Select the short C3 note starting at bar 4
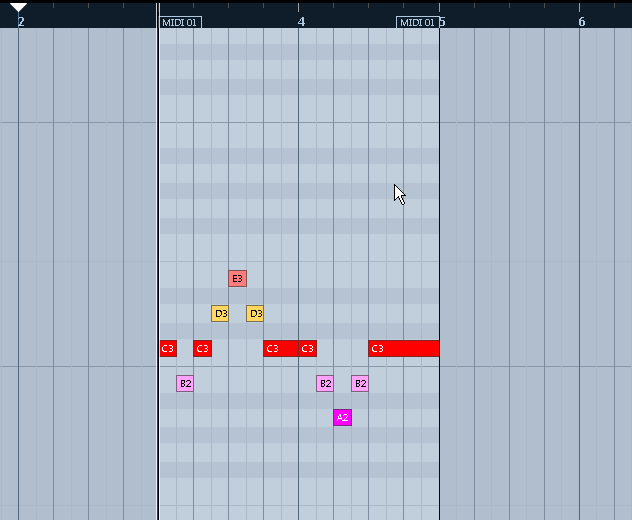 coord(308,349)
